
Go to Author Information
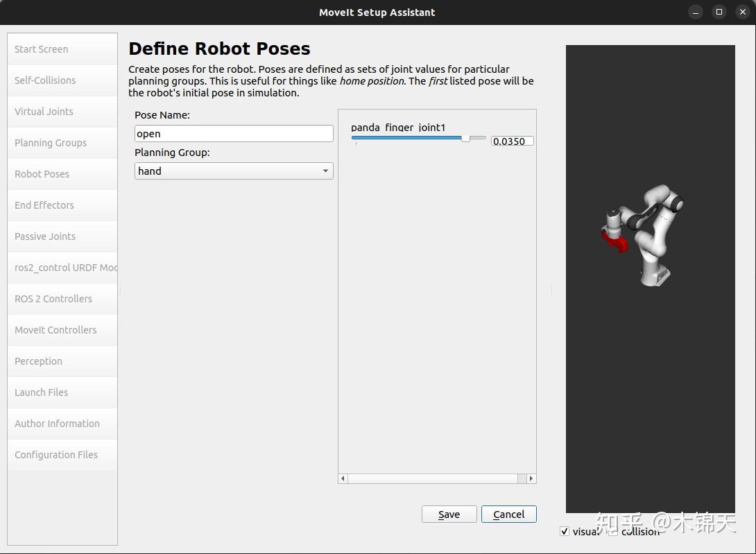pyautogui.click(x=57, y=424)
